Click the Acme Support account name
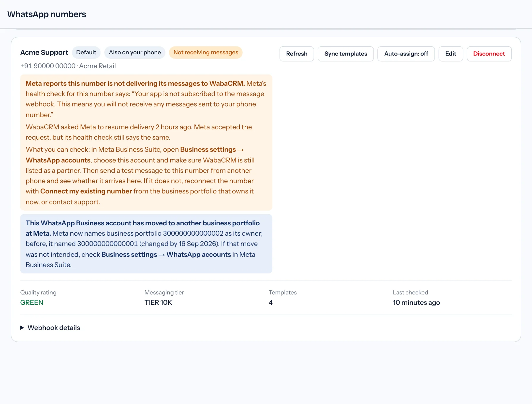This screenshot has height=404, width=532. pos(44,53)
